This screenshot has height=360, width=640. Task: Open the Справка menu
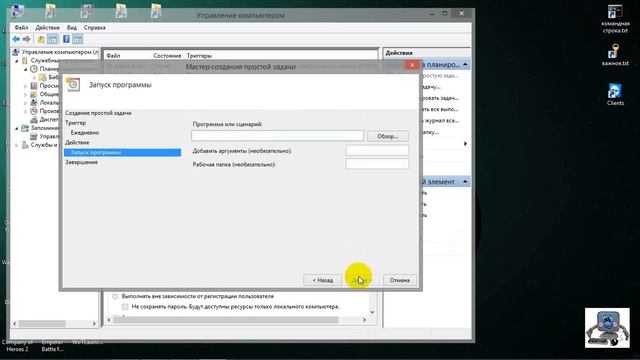coord(95,27)
